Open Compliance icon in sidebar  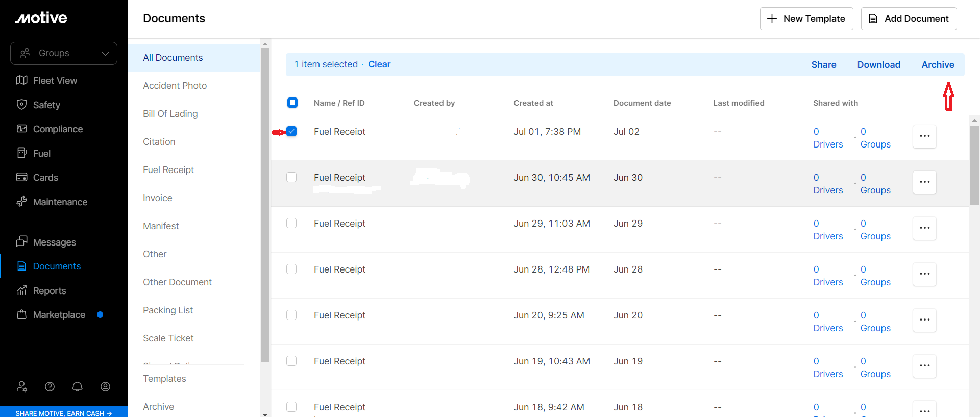tap(21, 129)
